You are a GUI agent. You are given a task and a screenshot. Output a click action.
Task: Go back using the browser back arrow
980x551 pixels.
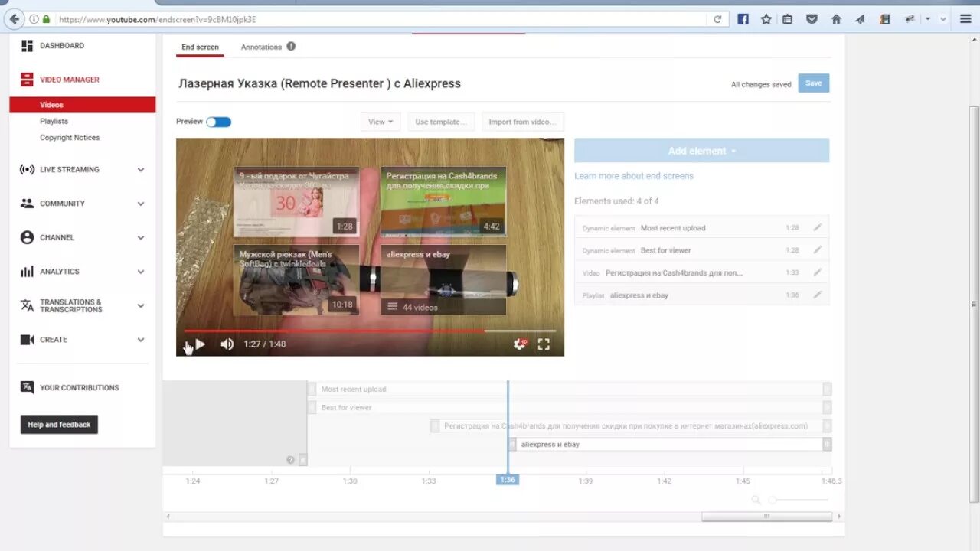click(x=13, y=19)
